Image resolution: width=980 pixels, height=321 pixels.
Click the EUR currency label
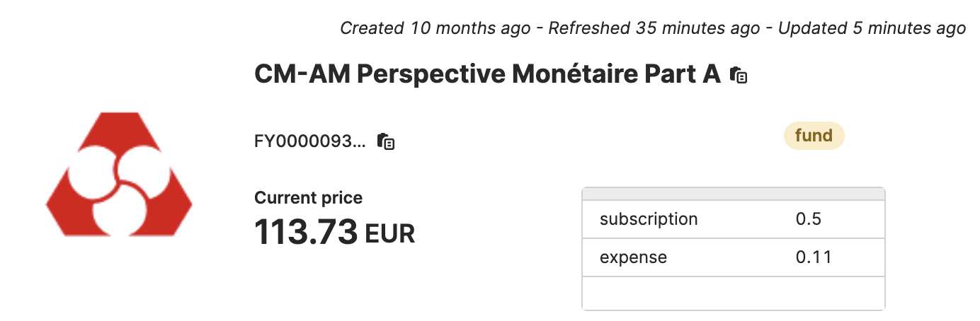(389, 233)
